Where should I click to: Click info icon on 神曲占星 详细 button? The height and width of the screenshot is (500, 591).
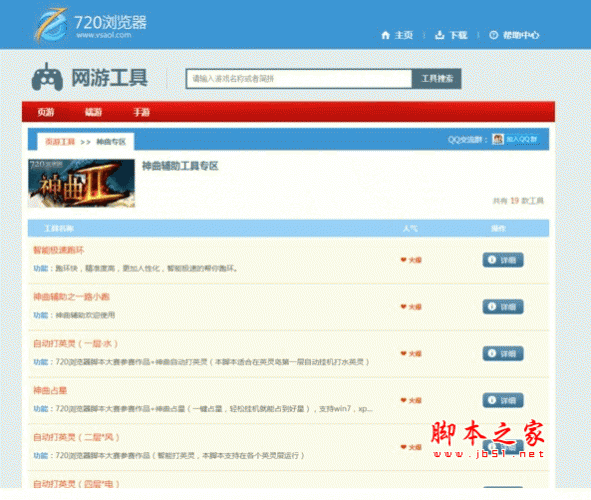[x=492, y=400]
